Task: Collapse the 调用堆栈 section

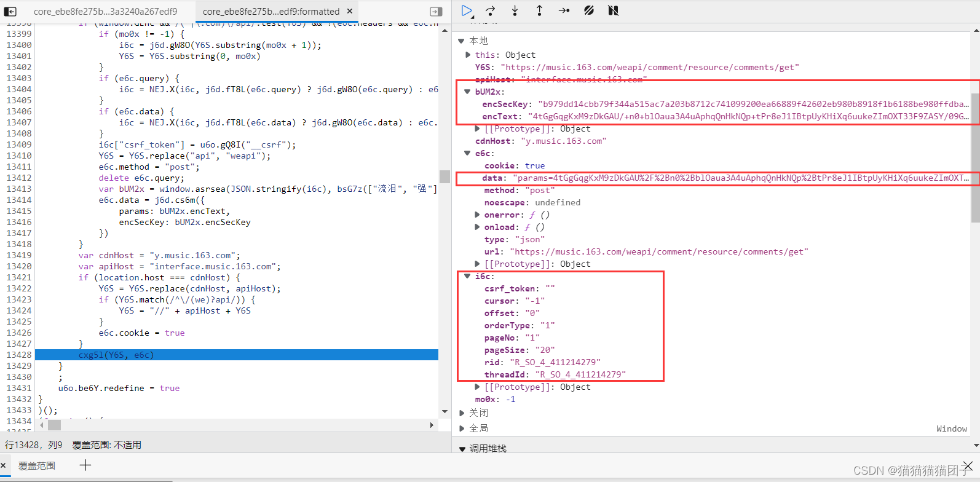Action: pyautogui.click(x=462, y=449)
